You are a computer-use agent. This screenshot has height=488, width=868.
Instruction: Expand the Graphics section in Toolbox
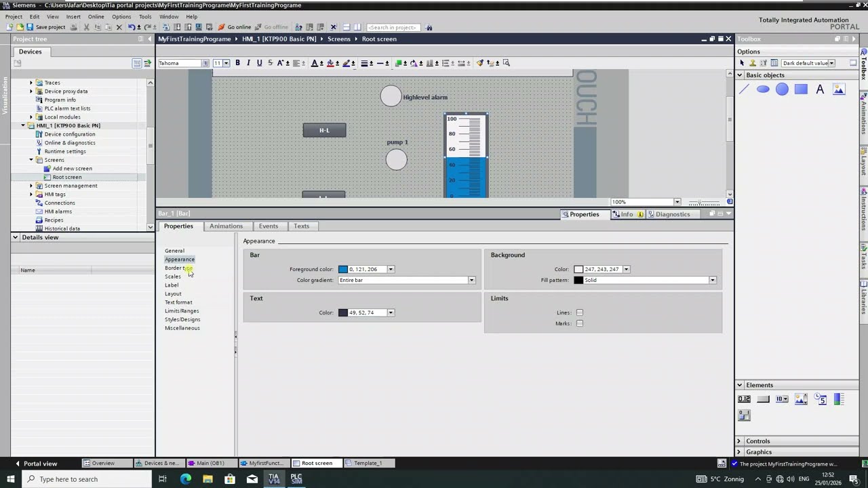(740, 452)
